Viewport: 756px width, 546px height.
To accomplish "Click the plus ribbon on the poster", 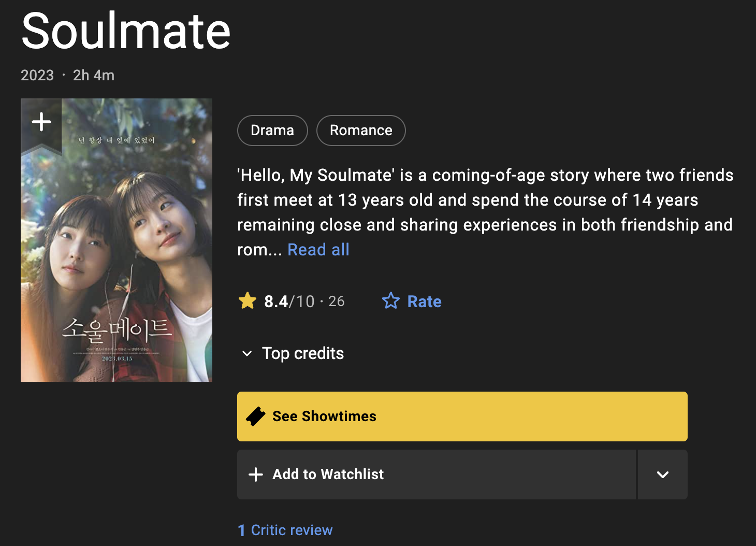I will click(41, 123).
